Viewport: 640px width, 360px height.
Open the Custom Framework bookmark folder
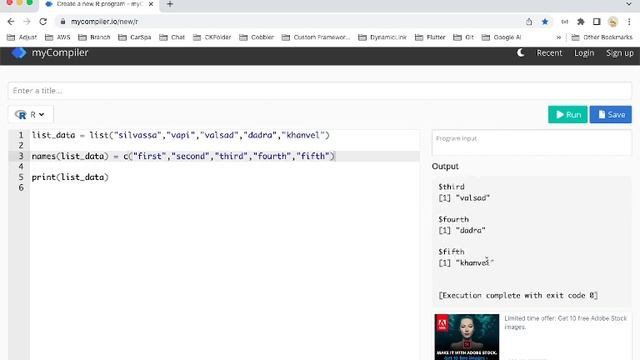(x=316, y=37)
